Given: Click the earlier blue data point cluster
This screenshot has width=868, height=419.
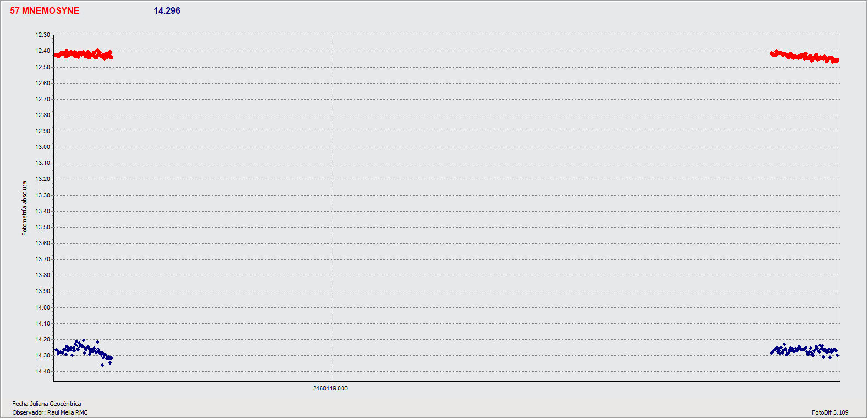Looking at the screenshot, I should (84, 349).
